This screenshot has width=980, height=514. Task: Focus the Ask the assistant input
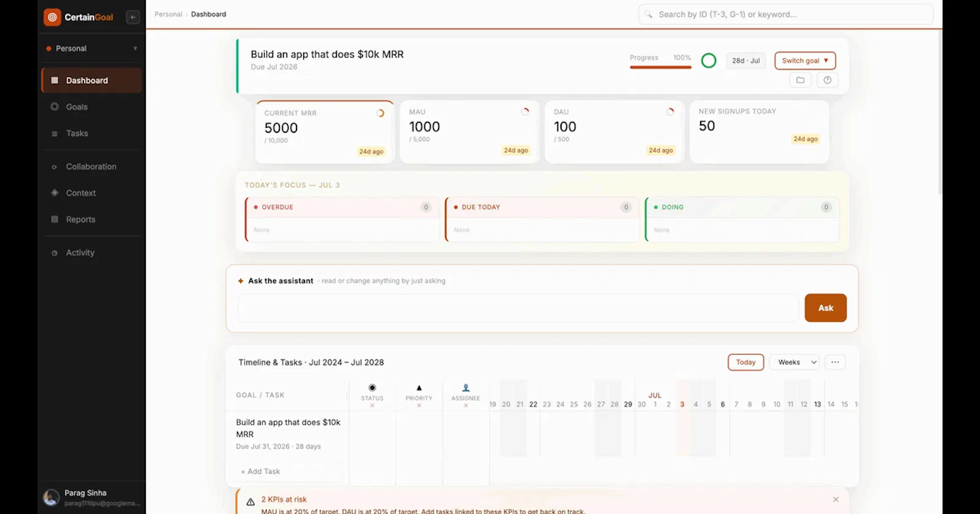[518, 308]
